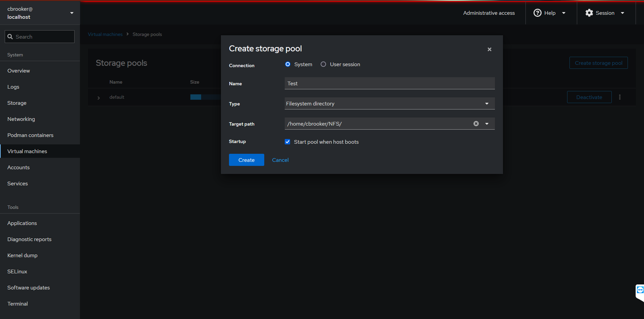Open Podman containers in sidebar
Image resolution: width=644 pixels, height=319 pixels.
pyautogui.click(x=30, y=135)
